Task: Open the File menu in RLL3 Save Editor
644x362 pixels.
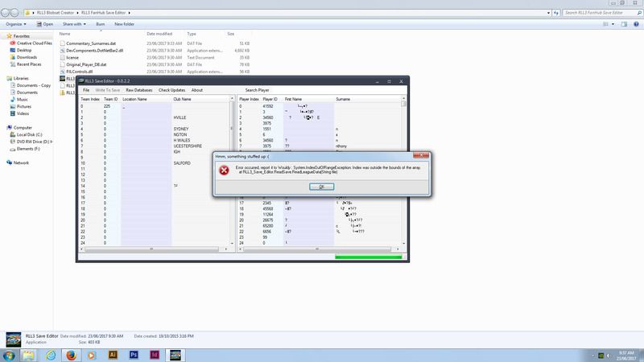Action: point(86,90)
